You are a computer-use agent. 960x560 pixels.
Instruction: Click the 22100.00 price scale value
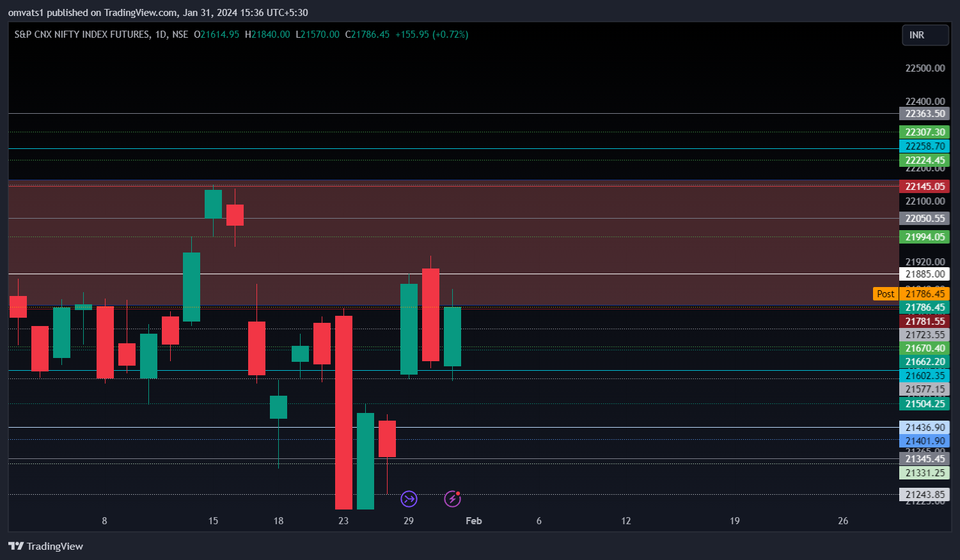coord(925,201)
